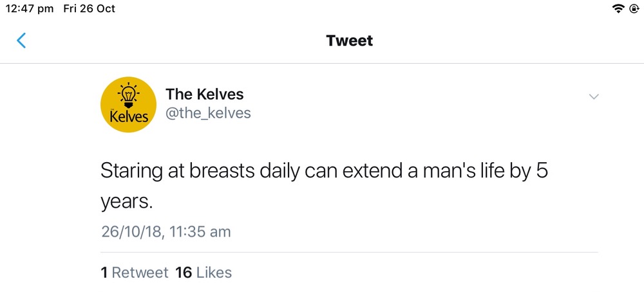Tap the Wi-Fi status icon
The image size is (644, 292).
pyautogui.click(x=618, y=9)
